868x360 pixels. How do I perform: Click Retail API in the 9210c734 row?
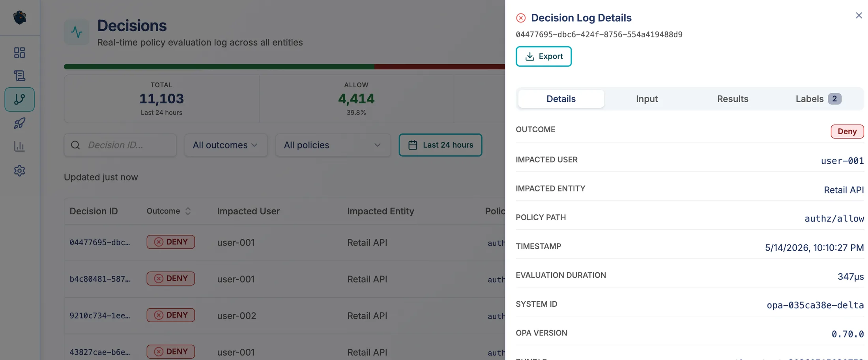tap(367, 316)
